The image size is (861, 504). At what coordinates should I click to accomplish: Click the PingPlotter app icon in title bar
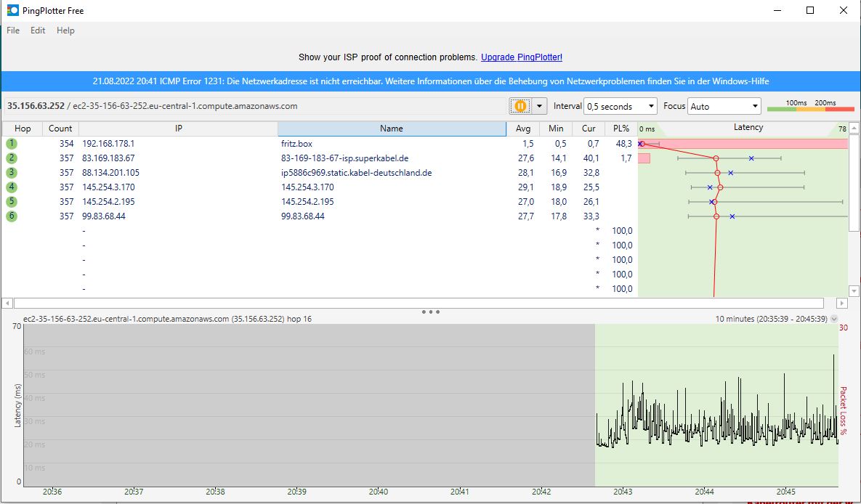(x=12, y=10)
